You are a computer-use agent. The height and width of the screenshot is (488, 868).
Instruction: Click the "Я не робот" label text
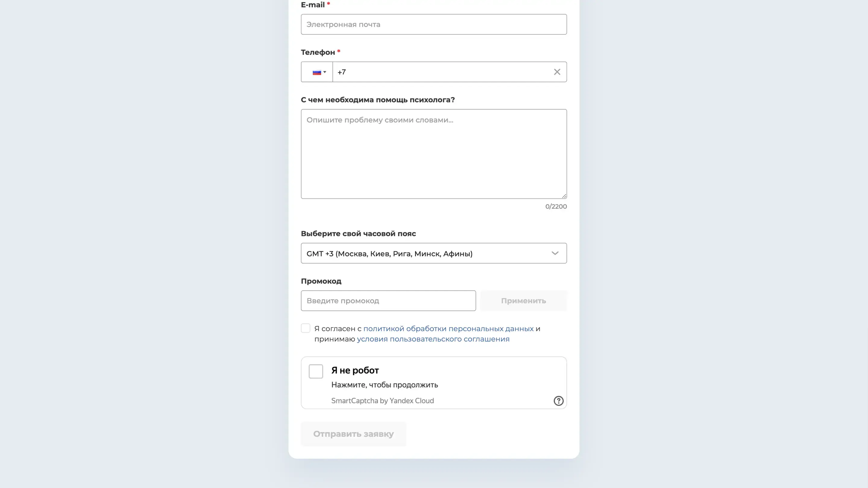pyautogui.click(x=355, y=371)
